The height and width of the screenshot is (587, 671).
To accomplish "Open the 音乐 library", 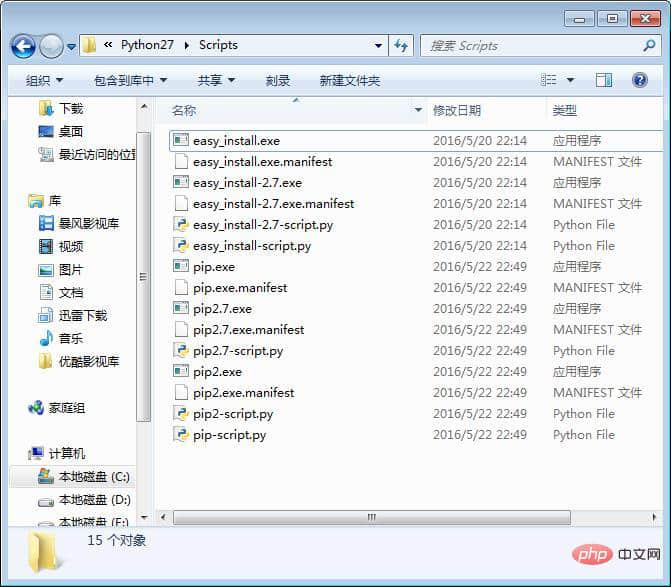I will click(61, 339).
